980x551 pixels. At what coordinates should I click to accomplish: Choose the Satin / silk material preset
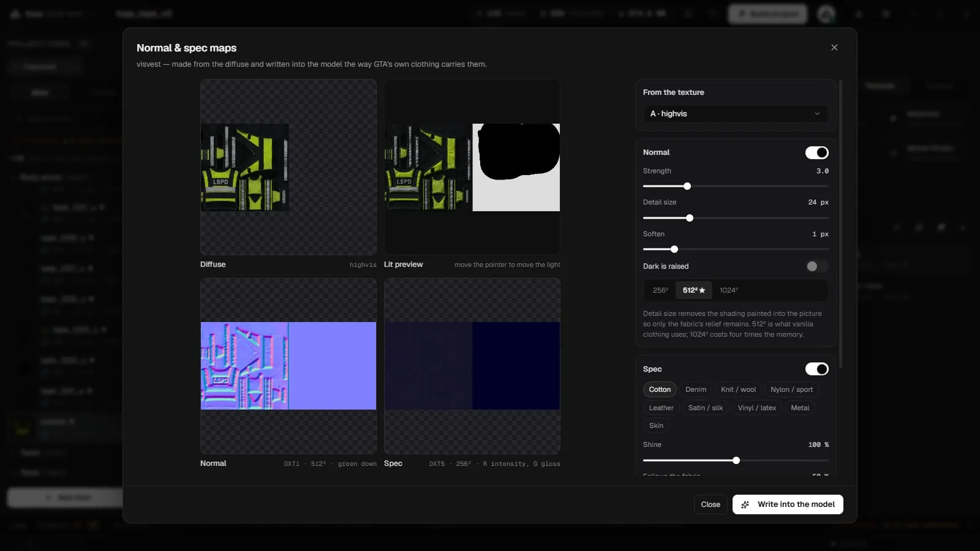[x=706, y=408]
